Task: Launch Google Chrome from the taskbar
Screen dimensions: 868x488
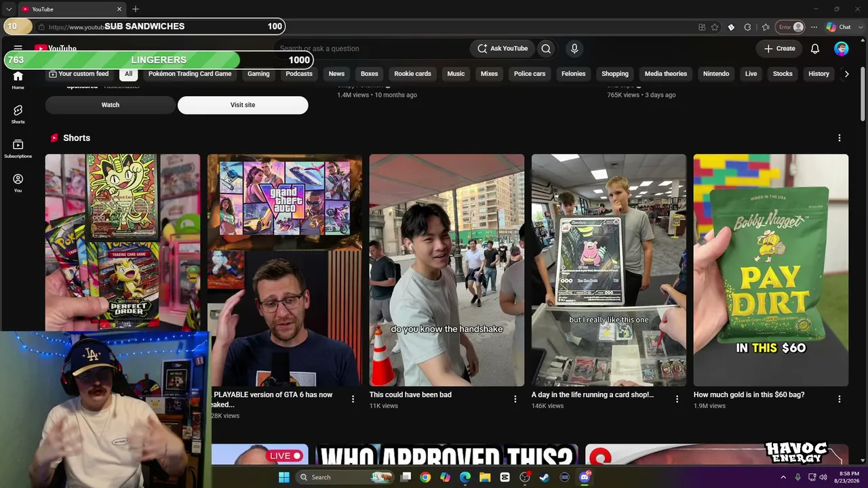Action: click(x=425, y=477)
